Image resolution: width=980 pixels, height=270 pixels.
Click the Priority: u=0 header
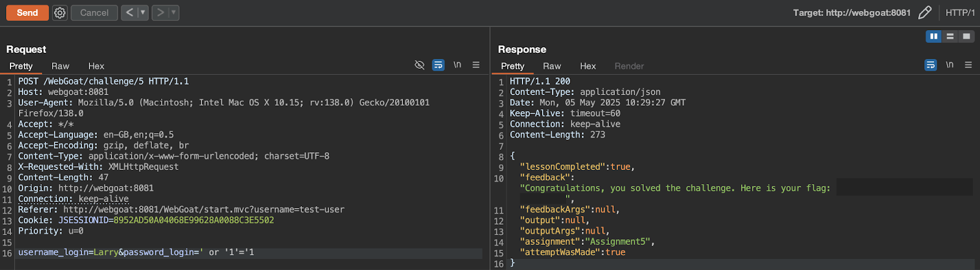click(51, 231)
